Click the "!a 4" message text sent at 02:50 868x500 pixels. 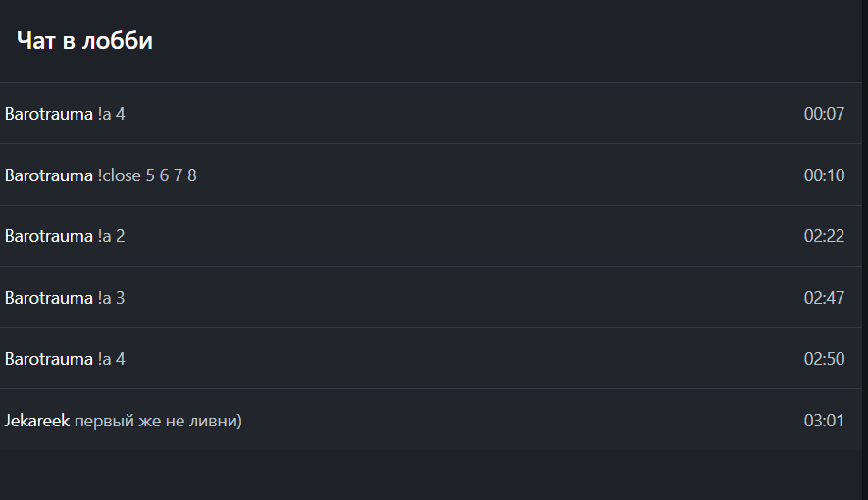pyautogui.click(x=112, y=359)
